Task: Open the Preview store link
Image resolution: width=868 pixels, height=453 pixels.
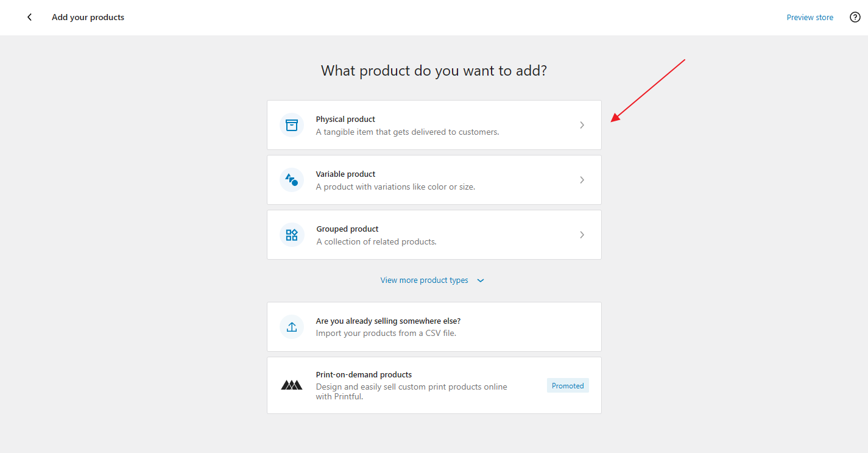Action: tap(810, 17)
